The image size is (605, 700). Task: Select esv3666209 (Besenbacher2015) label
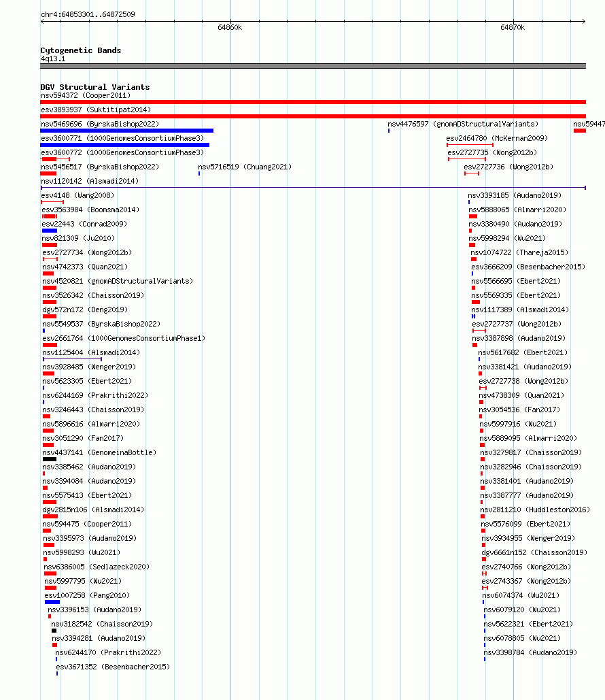(x=528, y=267)
